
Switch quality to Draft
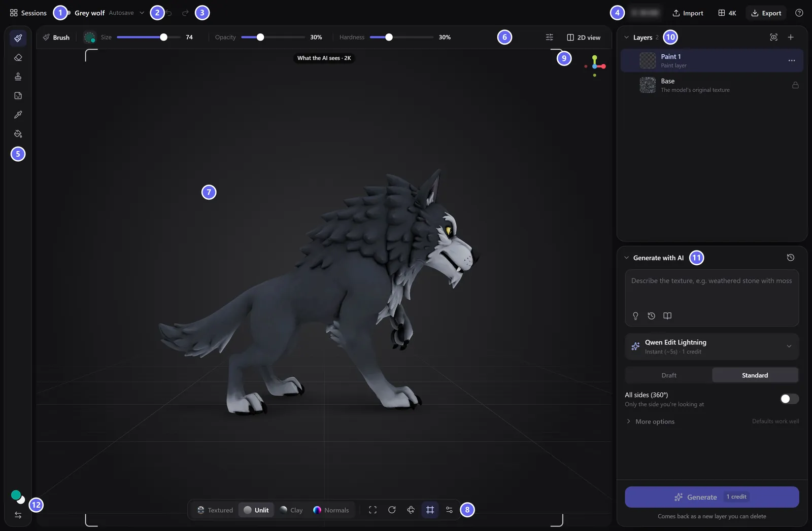click(x=669, y=375)
